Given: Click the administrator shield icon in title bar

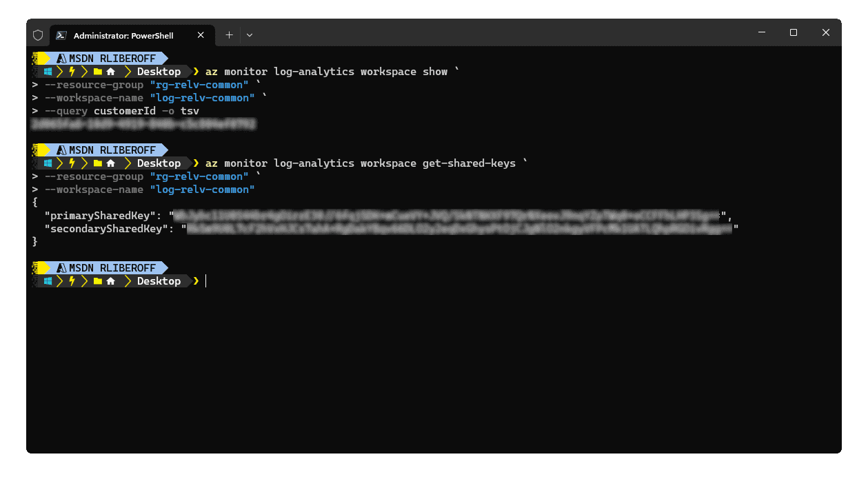Looking at the screenshot, I should tap(38, 35).
